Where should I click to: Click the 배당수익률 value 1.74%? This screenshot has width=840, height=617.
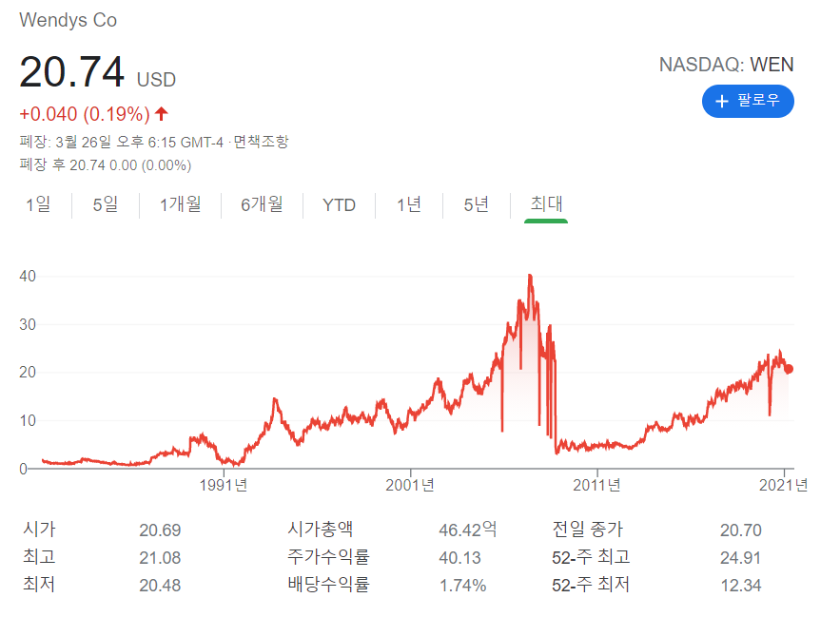(x=463, y=586)
